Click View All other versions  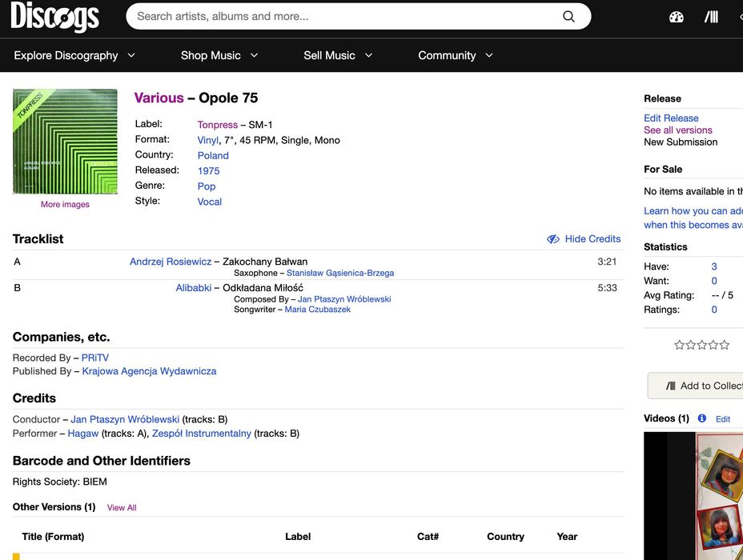(x=122, y=507)
